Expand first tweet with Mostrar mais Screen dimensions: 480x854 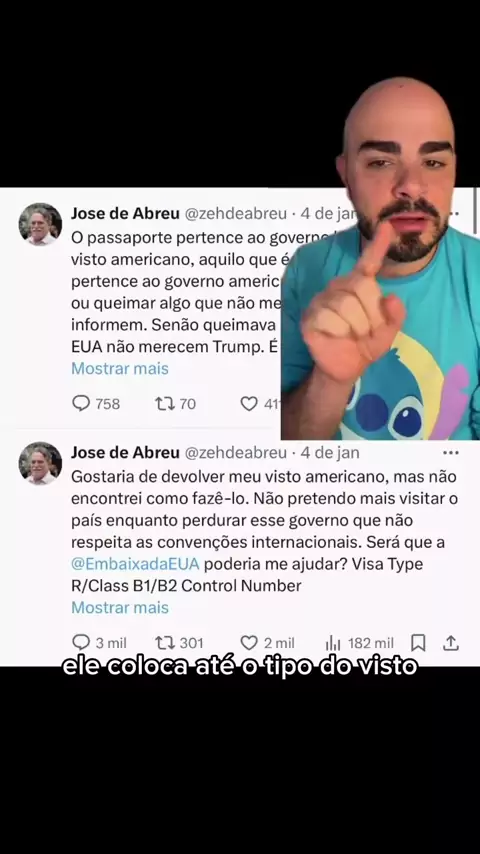click(120, 369)
